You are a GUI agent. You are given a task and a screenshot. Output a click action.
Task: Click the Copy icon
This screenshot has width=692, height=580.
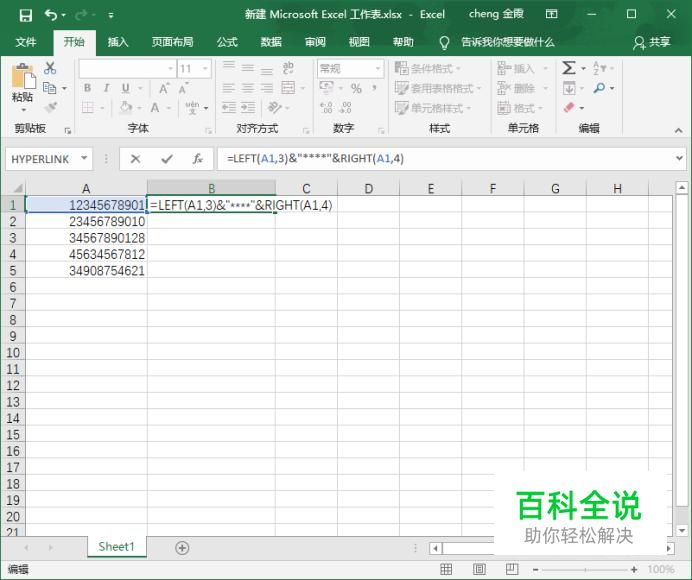coord(49,88)
